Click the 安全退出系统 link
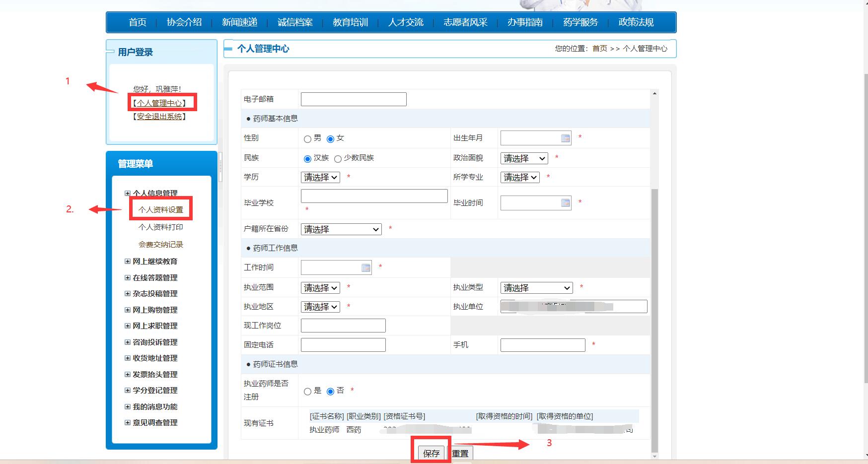 [x=159, y=117]
